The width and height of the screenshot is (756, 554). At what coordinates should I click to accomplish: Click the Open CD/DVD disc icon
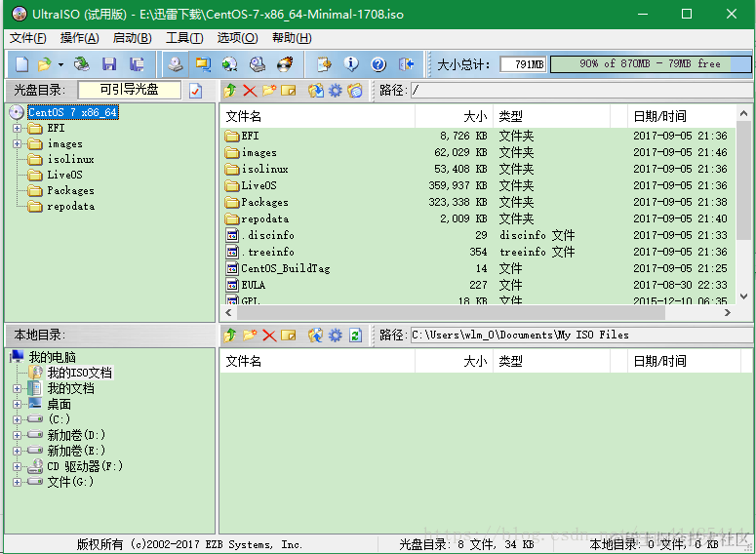(x=82, y=64)
